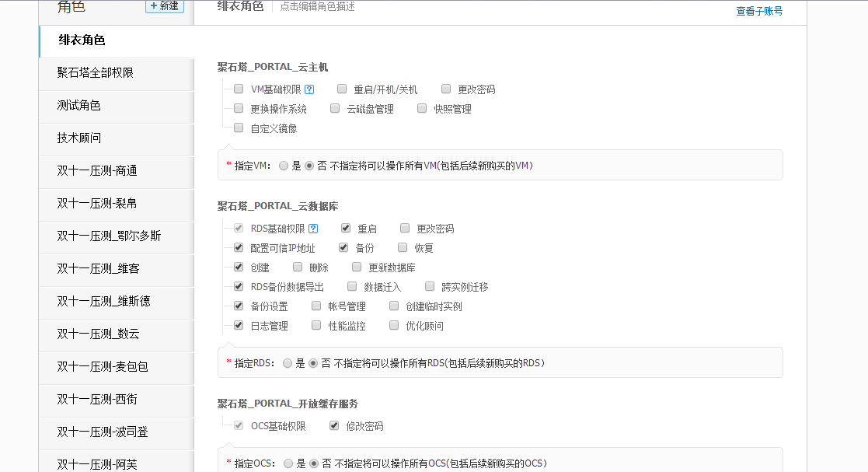Check VM基础权限 checkbox
868x472 pixels.
(239, 89)
